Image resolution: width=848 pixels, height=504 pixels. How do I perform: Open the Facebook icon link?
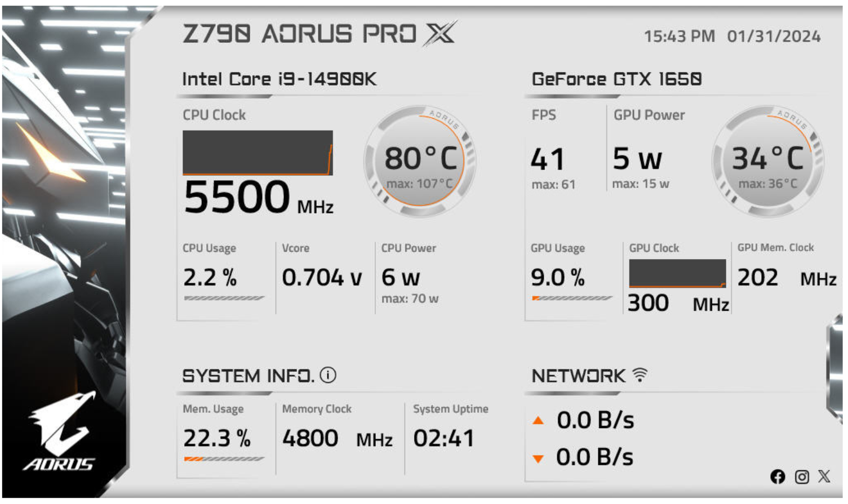pyautogui.click(x=778, y=477)
